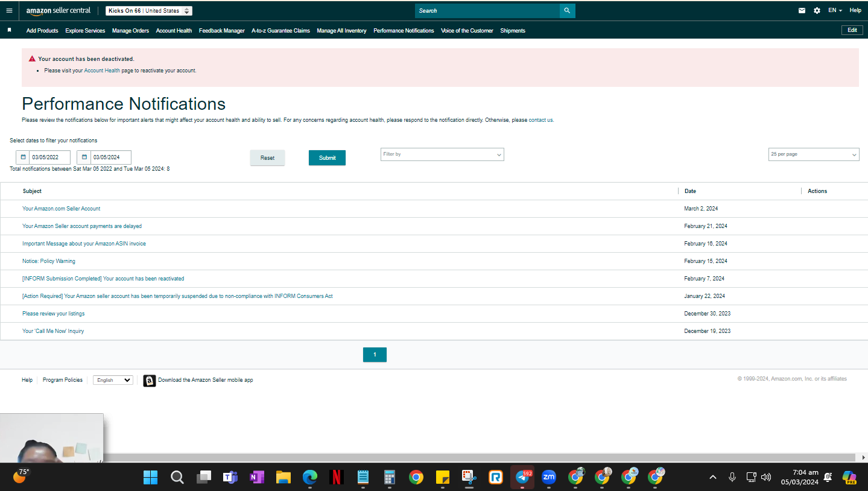Viewport: 868px width, 491px height.
Task: Show hidden system tray icons
Action: click(x=713, y=477)
